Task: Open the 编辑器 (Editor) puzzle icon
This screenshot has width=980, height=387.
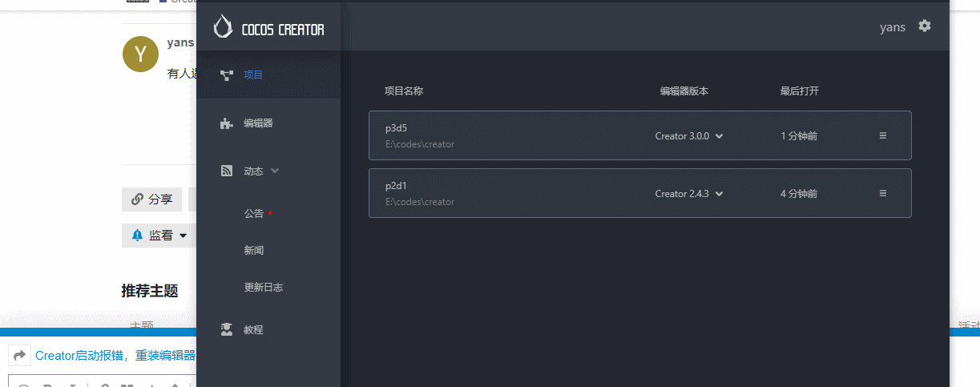Action: (x=227, y=123)
